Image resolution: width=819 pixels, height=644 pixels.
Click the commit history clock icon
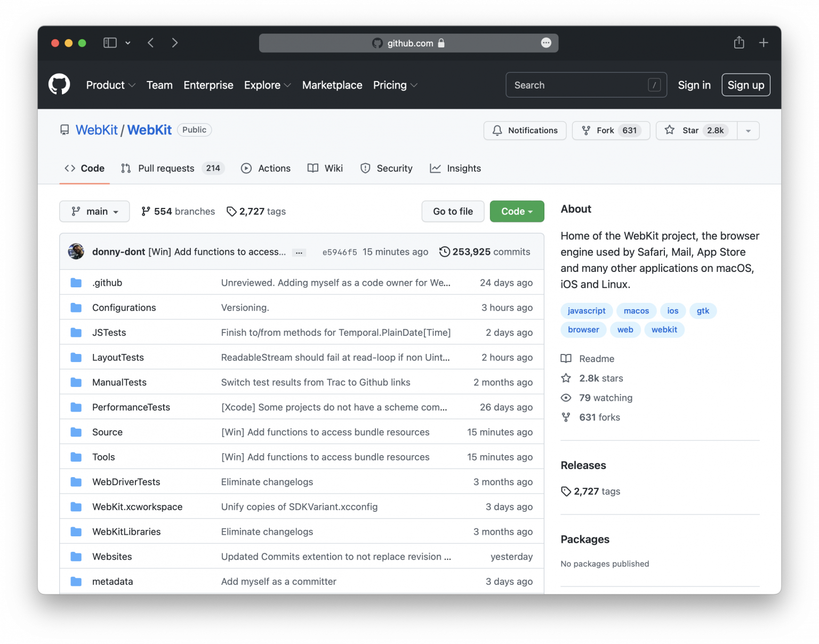pos(444,251)
